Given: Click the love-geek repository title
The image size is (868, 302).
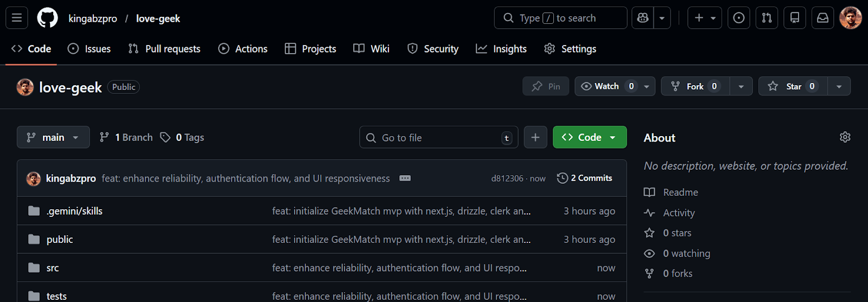Looking at the screenshot, I should (x=71, y=87).
